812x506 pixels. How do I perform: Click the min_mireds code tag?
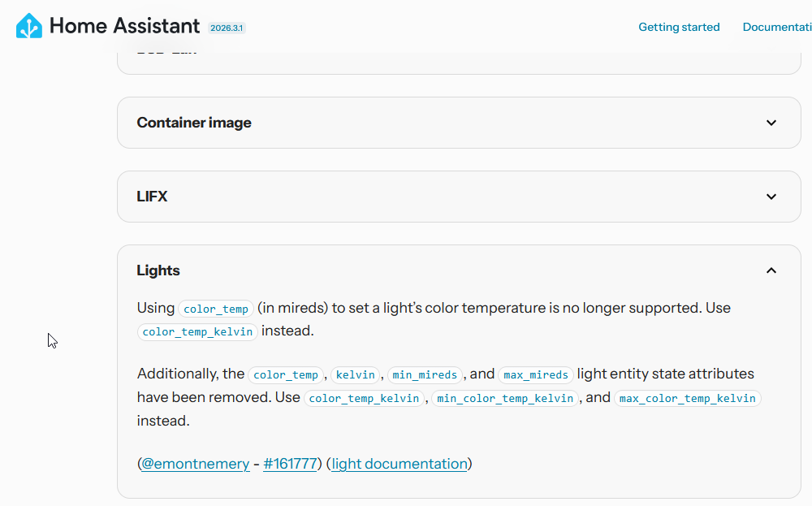(x=425, y=374)
